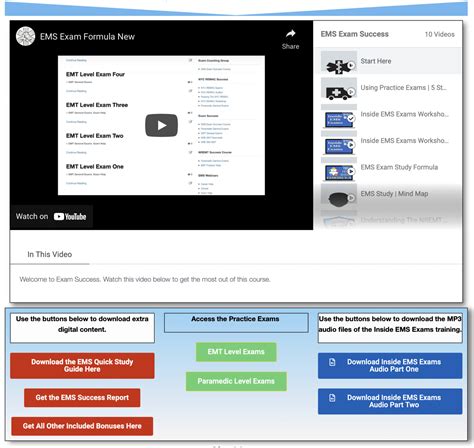This screenshot has width=474, height=448.
Task: Click document icon on Audio Part Two button
Action: point(332,398)
